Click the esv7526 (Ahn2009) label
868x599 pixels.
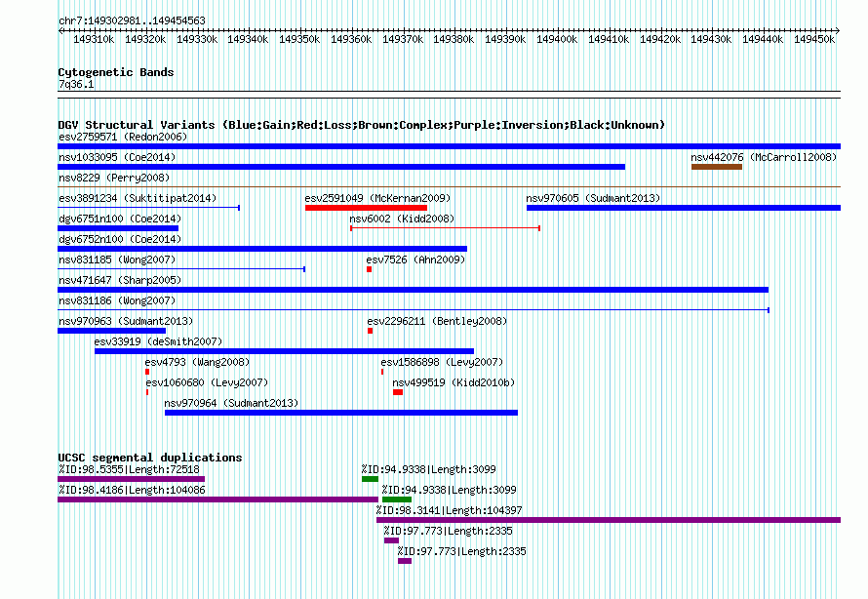(x=415, y=260)
